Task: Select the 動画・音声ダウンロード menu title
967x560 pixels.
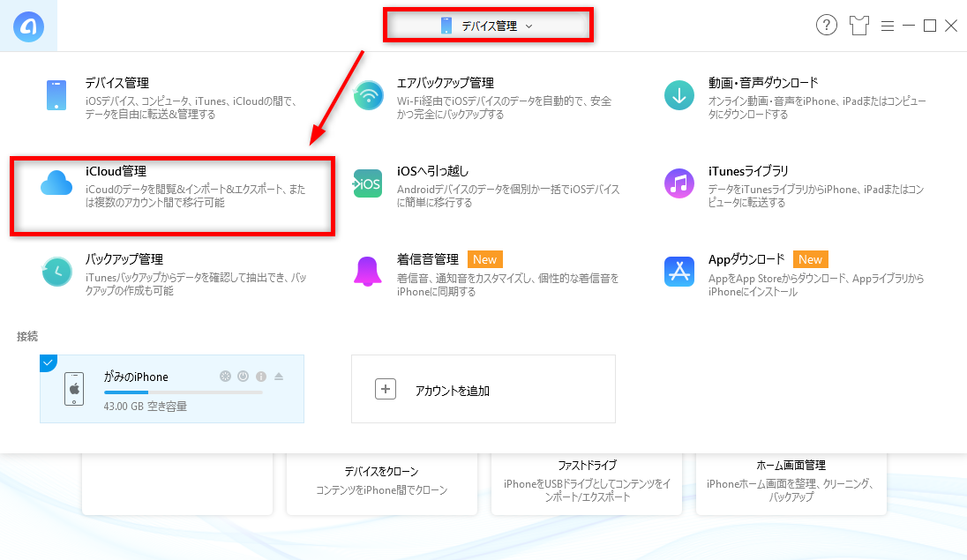Action: pyautogui.click(x=763, y=83)
